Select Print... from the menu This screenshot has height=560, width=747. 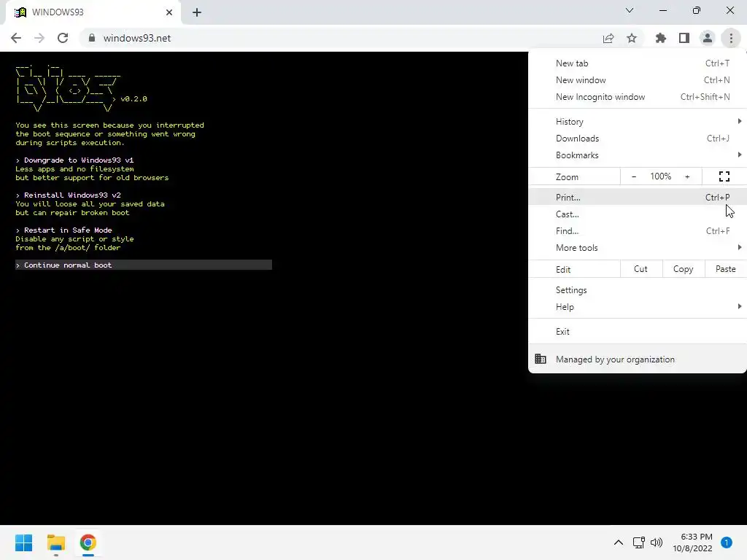638,197
